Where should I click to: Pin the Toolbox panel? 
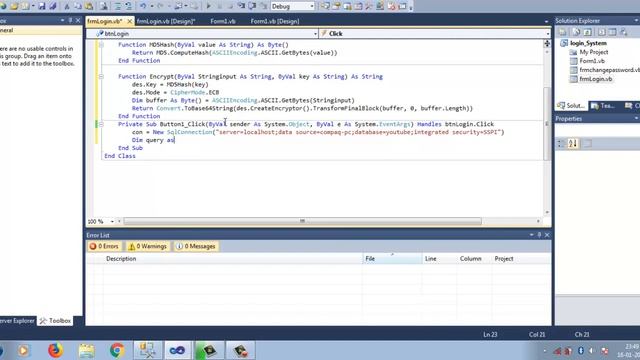pos(70,20)
